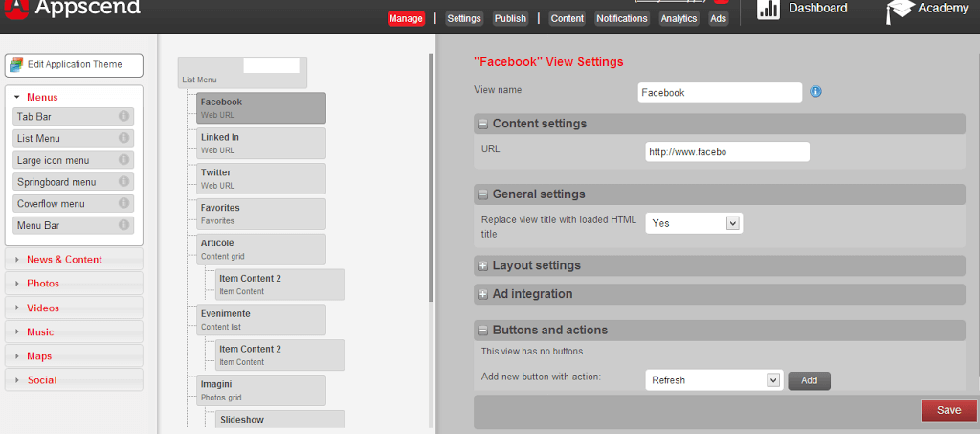Select Twitter tree node
980x434 pixels.
click(261, 179)
